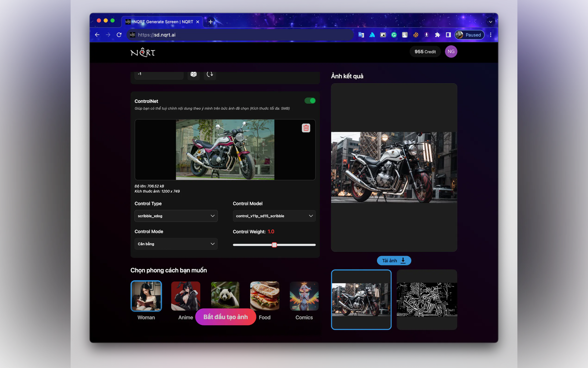
Task: Expand the Control Model dropdown
Action: coord(274,216)
